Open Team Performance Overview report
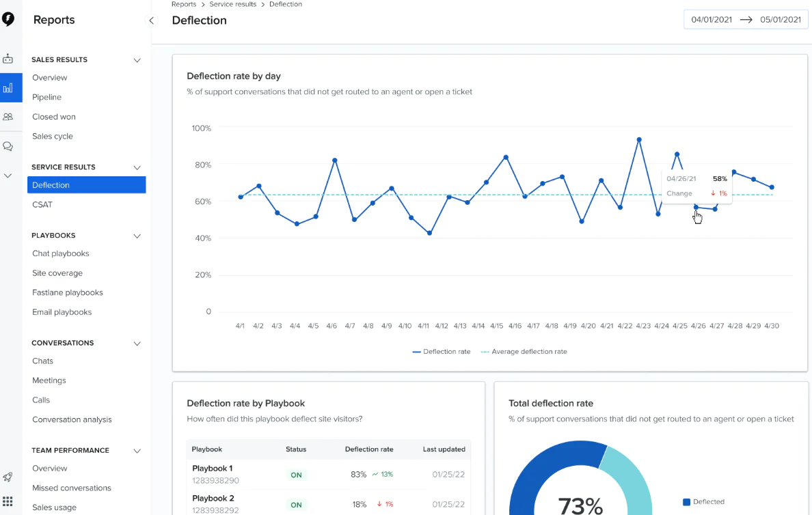 50,469
